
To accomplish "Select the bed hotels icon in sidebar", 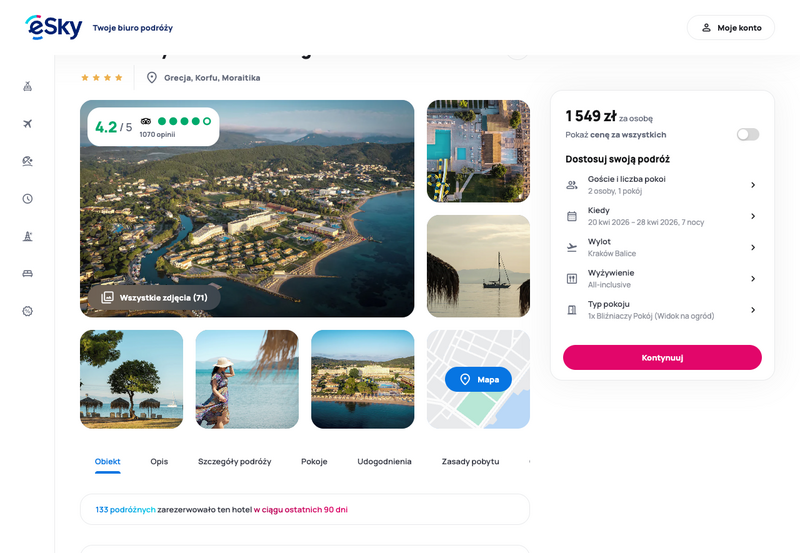I will point(27,273).
